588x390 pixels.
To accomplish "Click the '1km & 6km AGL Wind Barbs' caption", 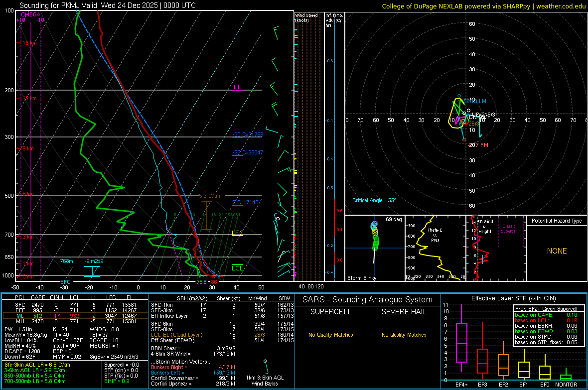I will [265, 381].
